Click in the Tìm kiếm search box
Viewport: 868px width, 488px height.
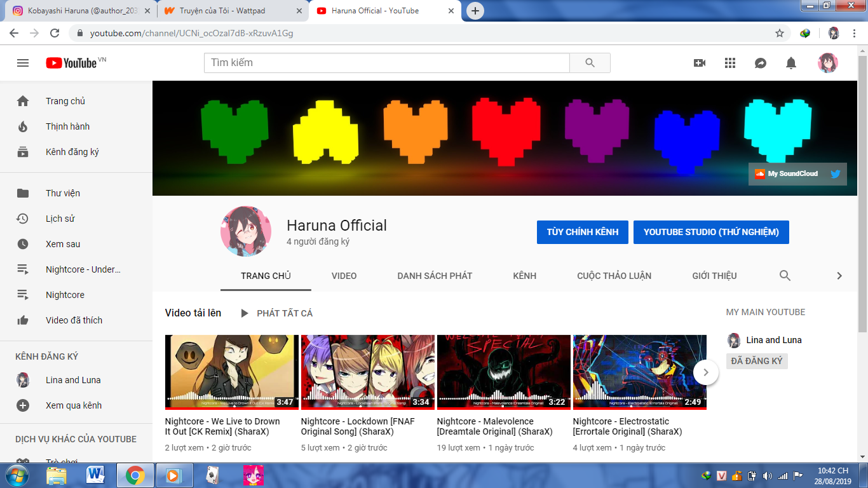pyautogui.click(x=386, y=63)
